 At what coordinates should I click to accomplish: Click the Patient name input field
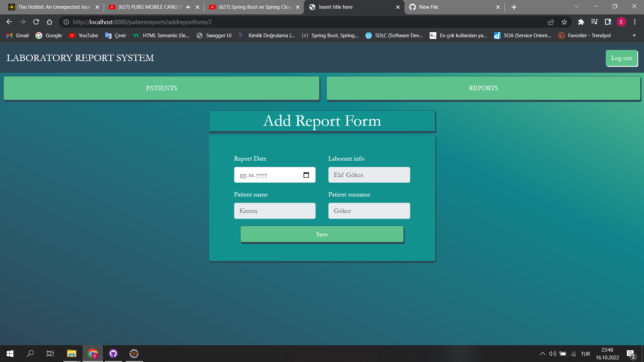pyautogui.click(x=275, y=210)
